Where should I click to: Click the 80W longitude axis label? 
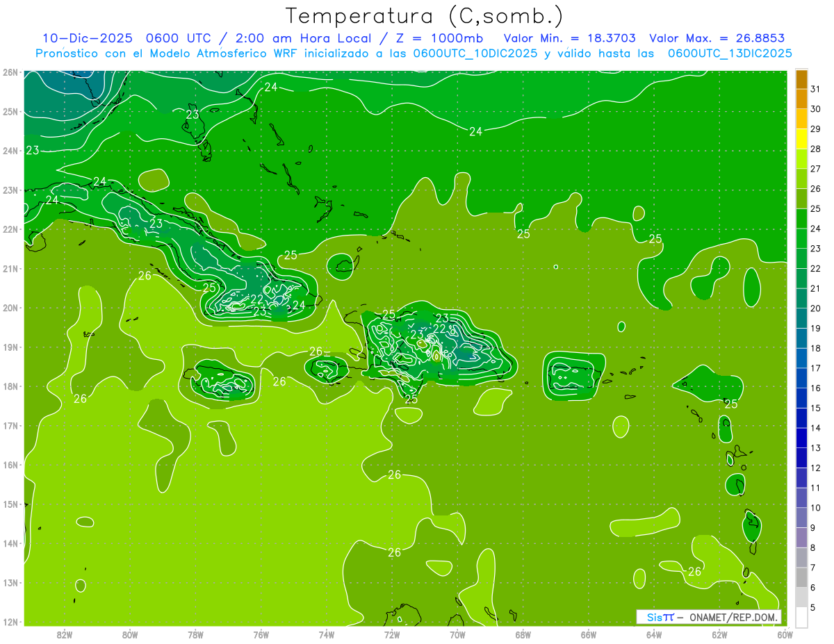[130, 634]
